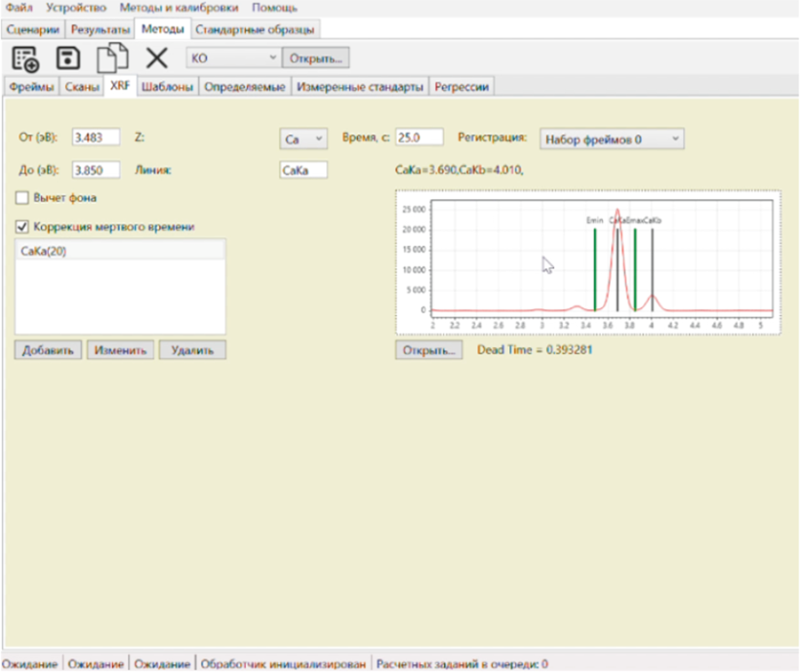Image resolution: width=800 pixels, height=672 pixels.
Task: Click the new method icon with plus
Action: [x=25, y=58]
